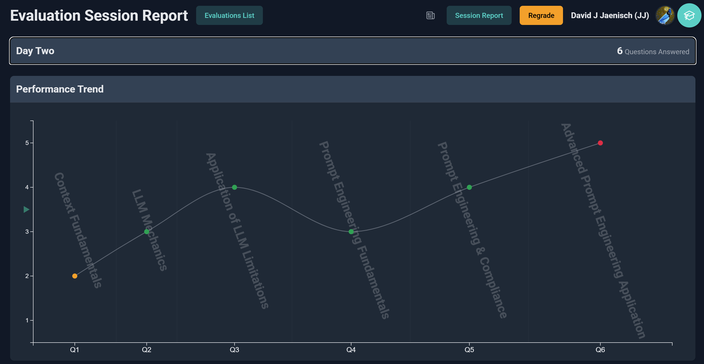
Task: Select the Day Two session bar
Action: click(x=352, y=51)
